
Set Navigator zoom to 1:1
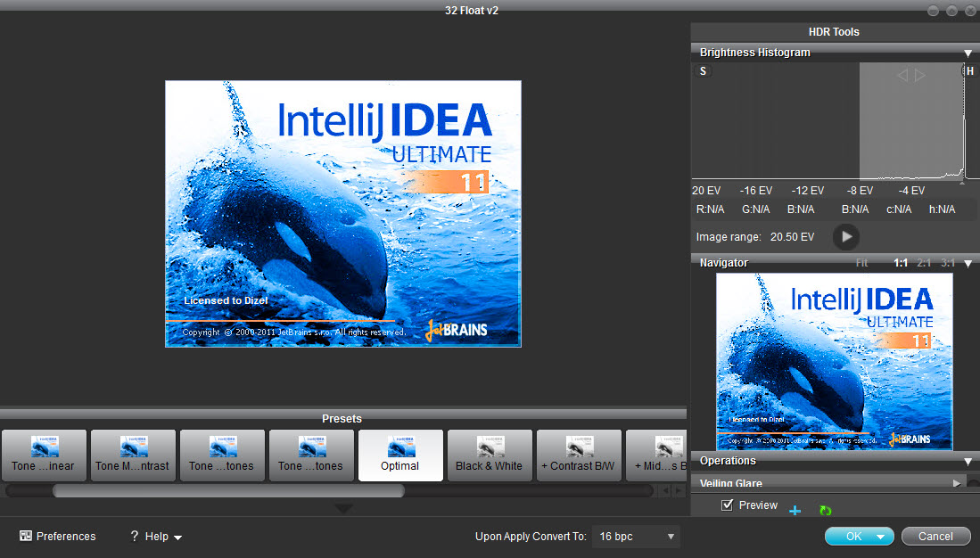click(x=901, y=263)
